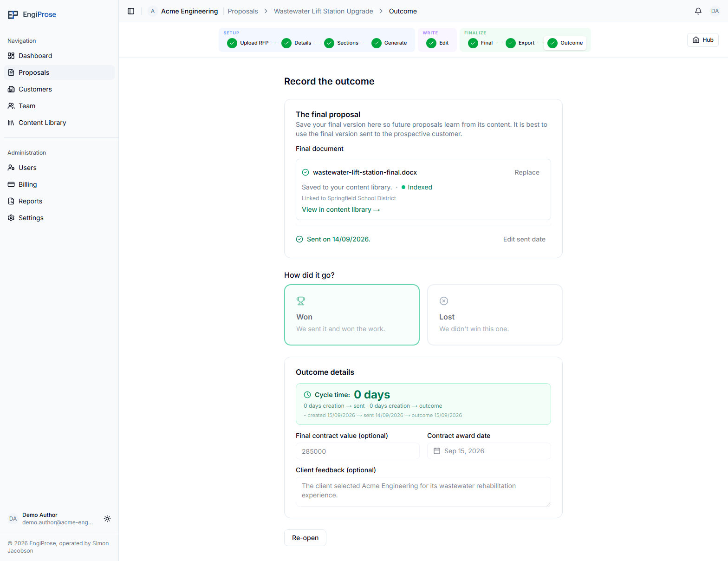Click the Indexed status label

pyautogui.click(x=420, y=187)
